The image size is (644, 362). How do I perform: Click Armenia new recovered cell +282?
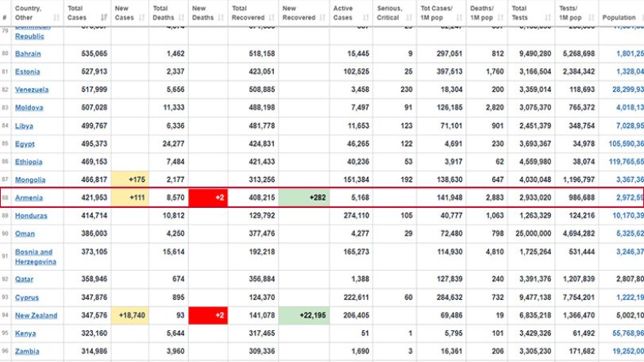point(304,198)
